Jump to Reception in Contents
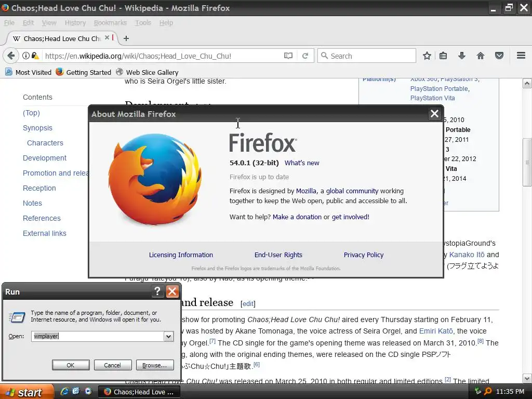This screenshot has width=532, height=399. [39, 188]
